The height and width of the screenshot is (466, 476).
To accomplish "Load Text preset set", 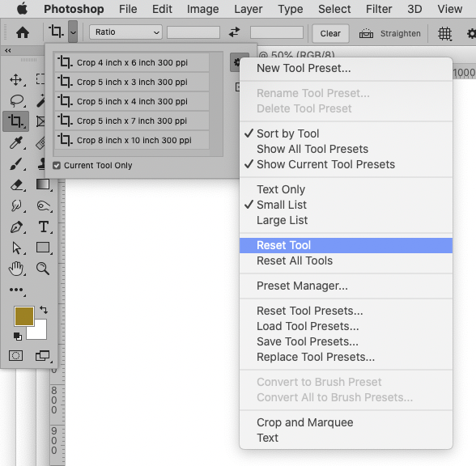I will (x=346, y=438).
